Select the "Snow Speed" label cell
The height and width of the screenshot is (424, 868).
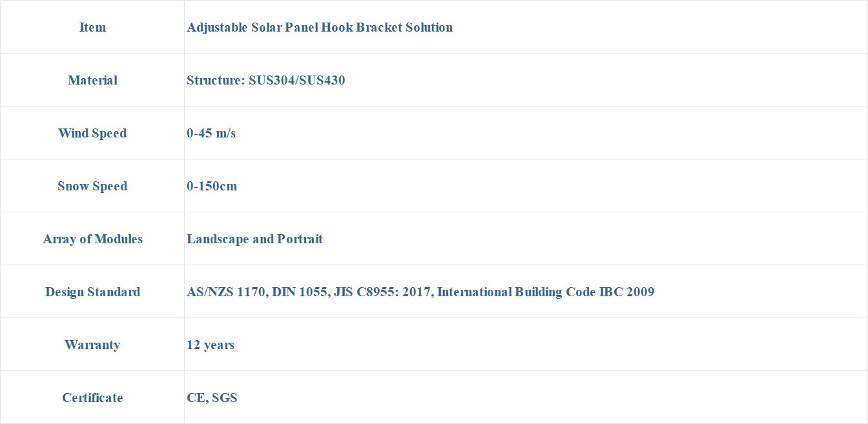tap(92, 186)
